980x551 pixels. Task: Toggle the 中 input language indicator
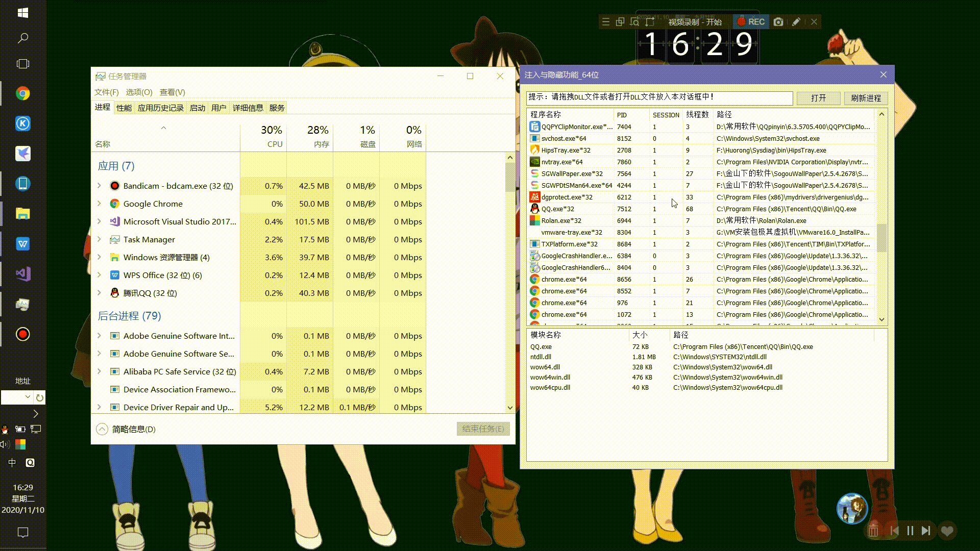(12, 463)
